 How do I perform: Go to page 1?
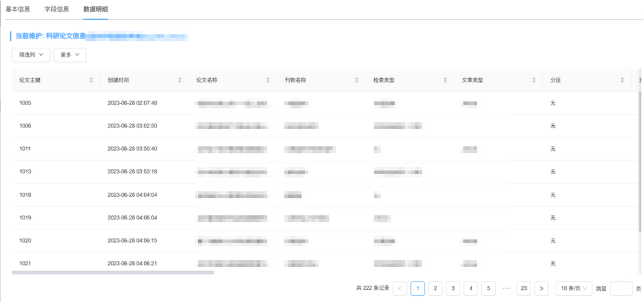tap(418, 289)
